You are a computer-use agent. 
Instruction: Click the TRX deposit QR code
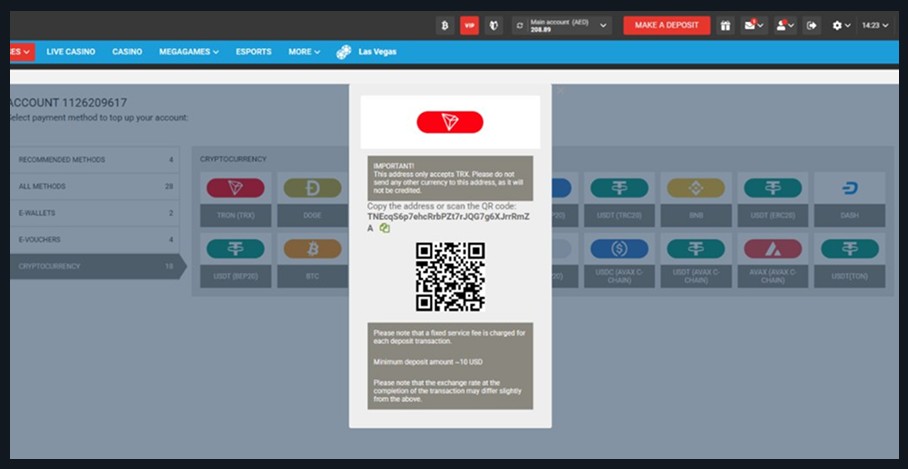[x=450, y=276]
